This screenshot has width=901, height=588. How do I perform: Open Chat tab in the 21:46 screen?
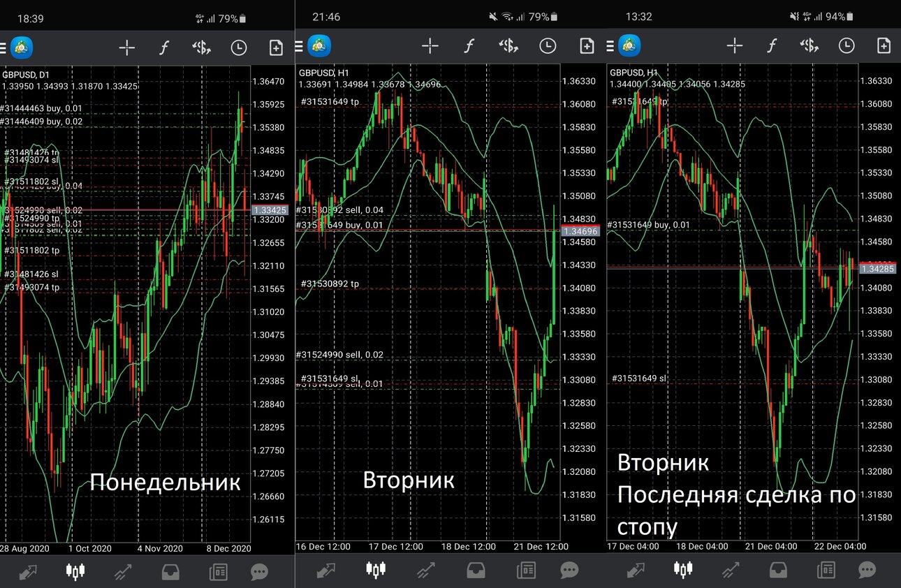point(570,571)
